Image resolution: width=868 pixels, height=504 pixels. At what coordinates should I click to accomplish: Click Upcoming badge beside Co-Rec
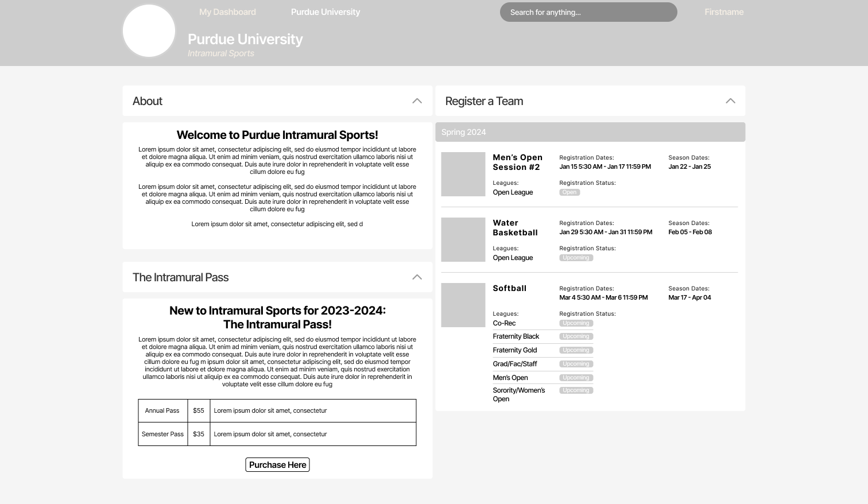coord(576,323)
